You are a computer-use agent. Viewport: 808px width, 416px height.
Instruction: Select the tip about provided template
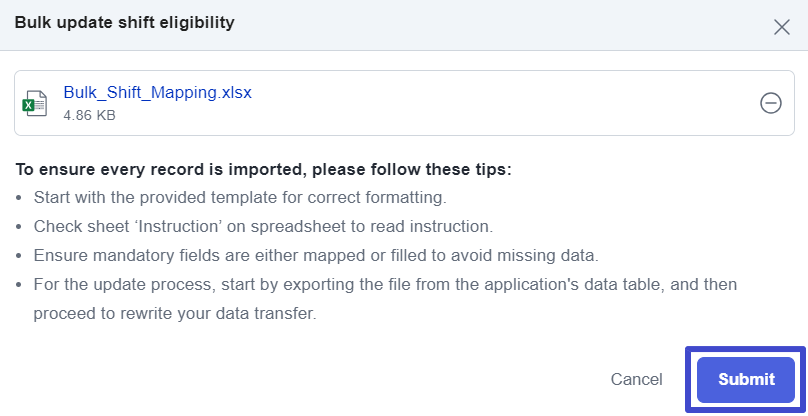pyautogui.click(x=240, y=198)
